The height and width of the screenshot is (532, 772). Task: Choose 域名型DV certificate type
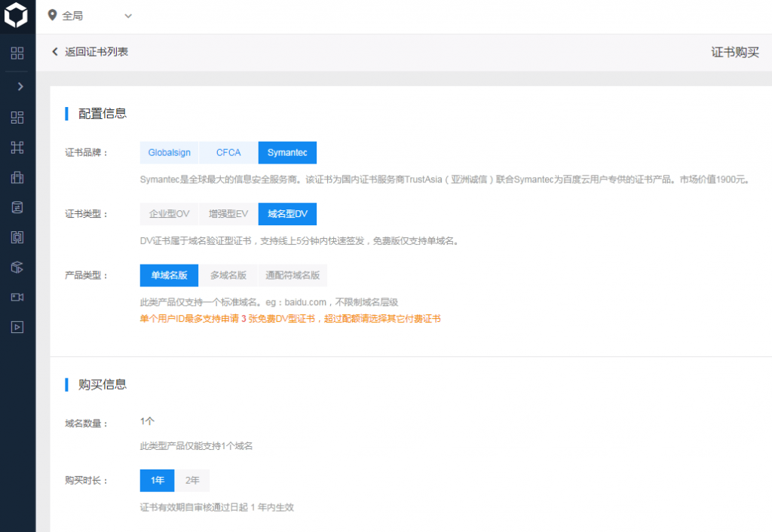287,214
